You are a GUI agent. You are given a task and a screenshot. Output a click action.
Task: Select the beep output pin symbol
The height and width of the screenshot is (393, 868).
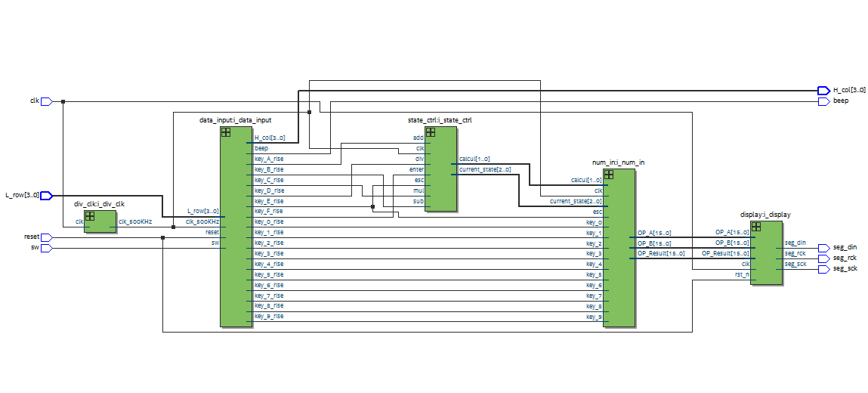[x=823, y=101]
